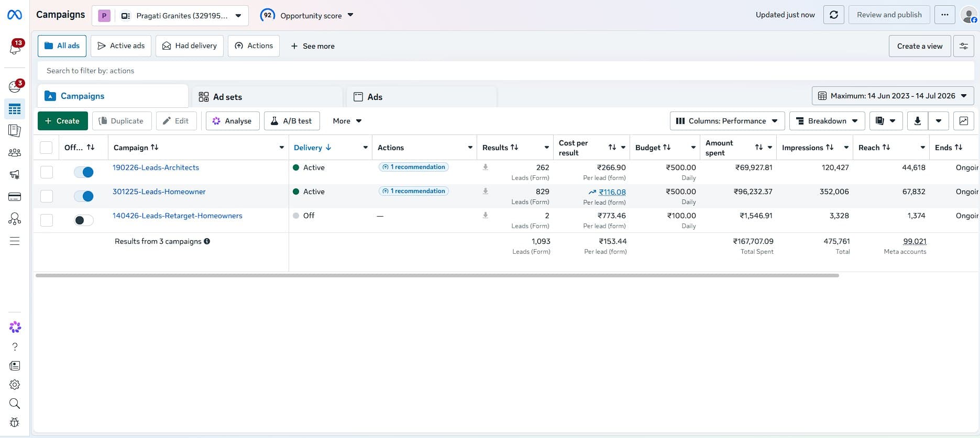The width and height of the screenshot is (980, 438).
Task: Switch to Active ads view
Action: pos(121,46)
